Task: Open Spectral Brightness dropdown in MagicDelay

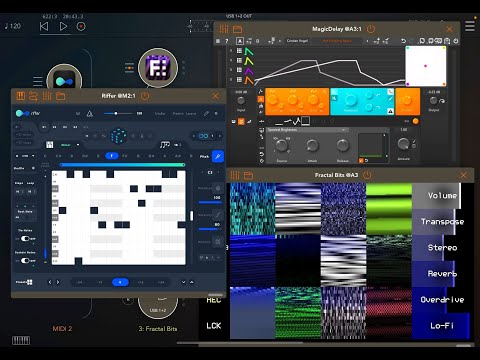Action: point(307,130)
